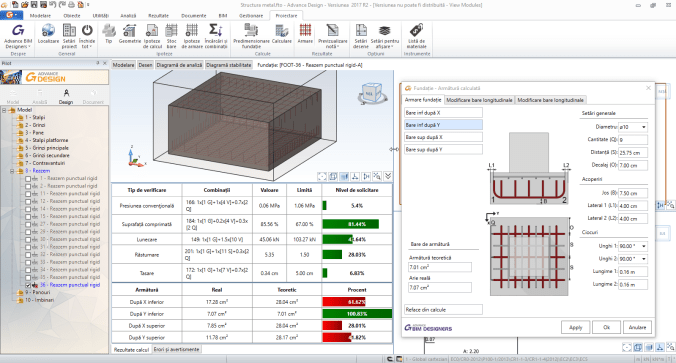Collapse the 8 - Reazem tree node
Viewport: 676px width, 363px height.
[x=12, y=171]
